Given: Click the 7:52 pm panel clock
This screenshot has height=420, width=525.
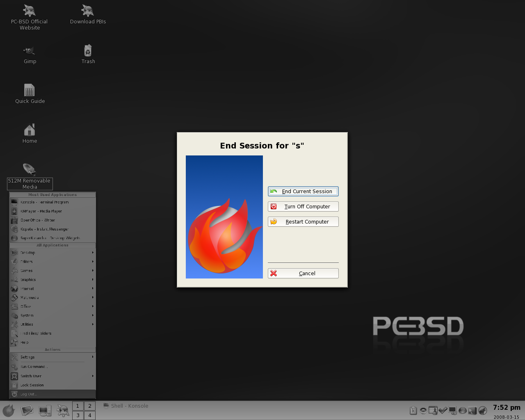Looking at the screenshot, I should pos(507,407).
